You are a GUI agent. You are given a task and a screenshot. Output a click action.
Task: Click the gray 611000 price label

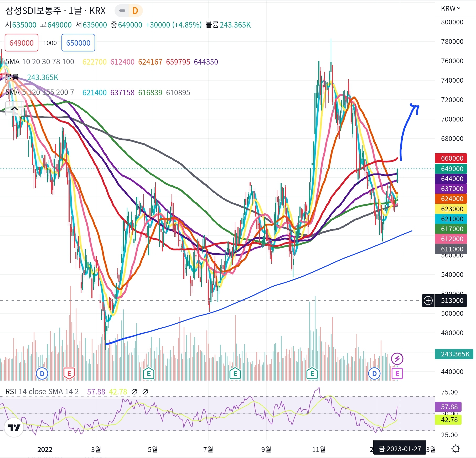pos(451,249)
